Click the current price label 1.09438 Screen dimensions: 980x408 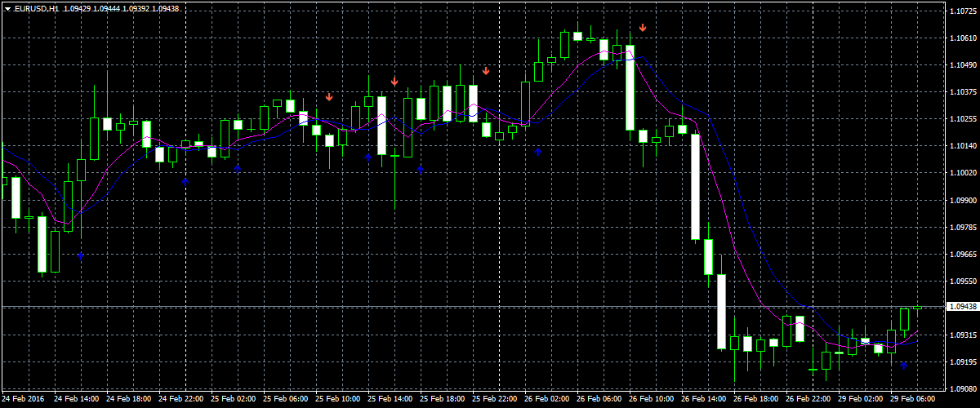pyautogui.click(x=962, y=307)
